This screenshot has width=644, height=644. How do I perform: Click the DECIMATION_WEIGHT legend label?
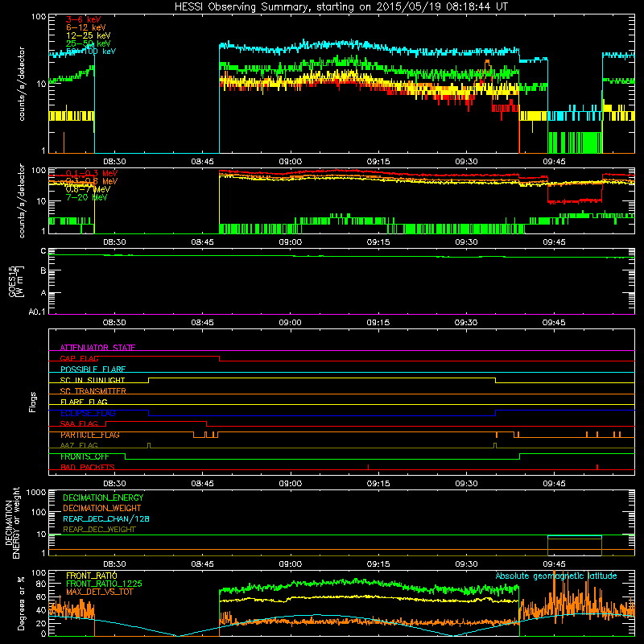(x=102, y=508)
